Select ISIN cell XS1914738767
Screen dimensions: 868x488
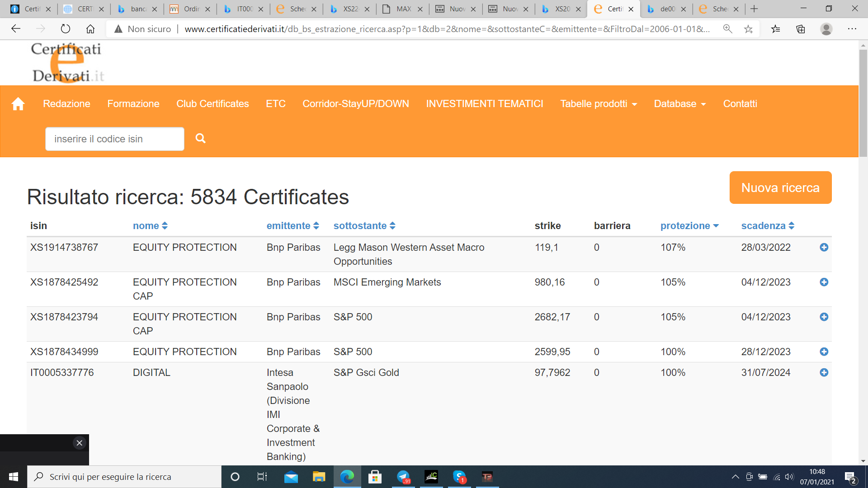64,247
